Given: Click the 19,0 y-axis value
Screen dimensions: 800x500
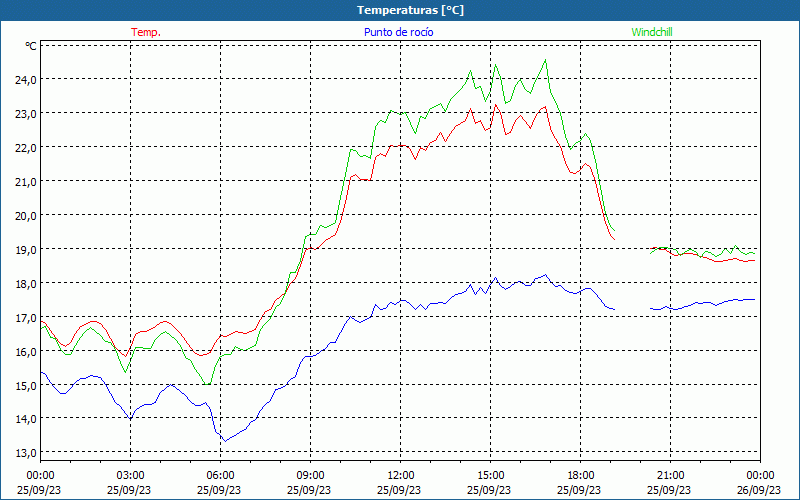Looking at the screenshot, I should [26, 249].
